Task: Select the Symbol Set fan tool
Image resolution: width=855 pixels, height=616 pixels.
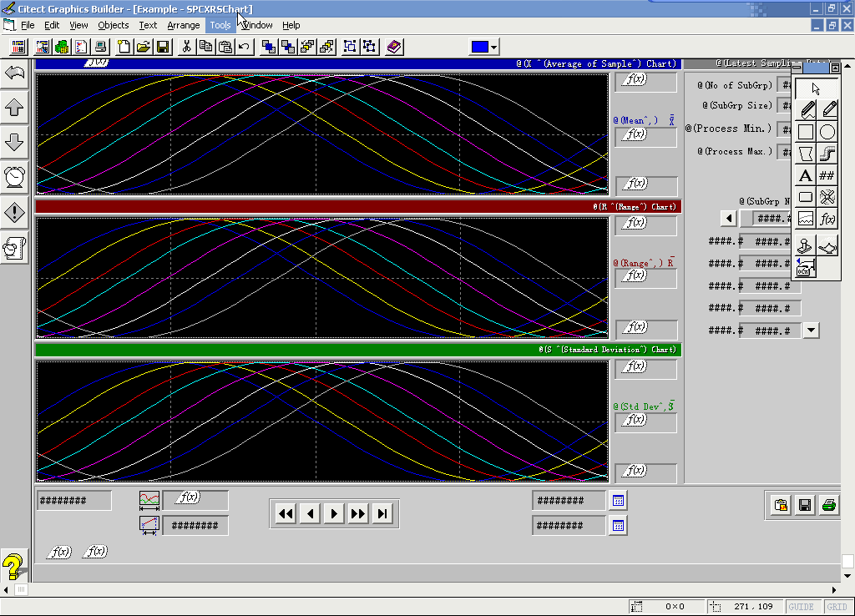Action: 827,197
